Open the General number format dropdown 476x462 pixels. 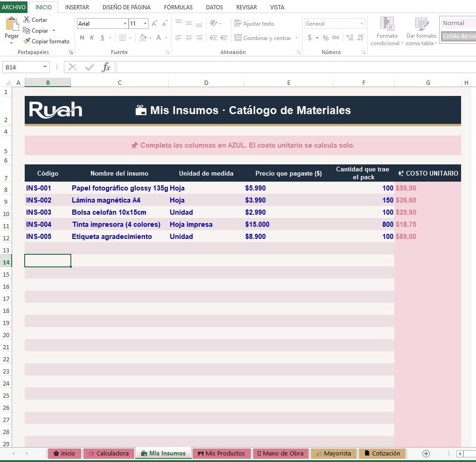362,24
